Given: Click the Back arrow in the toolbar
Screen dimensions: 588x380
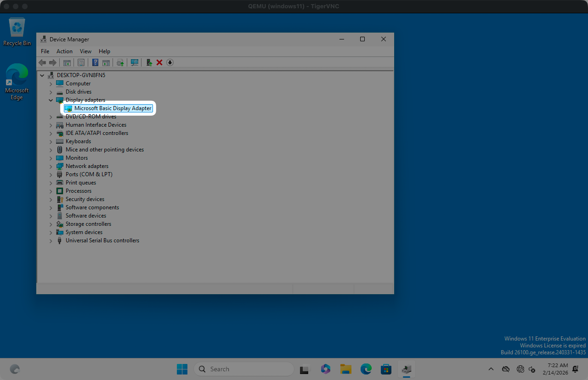Looking at the screenshot, I should (x=42, y=62).
